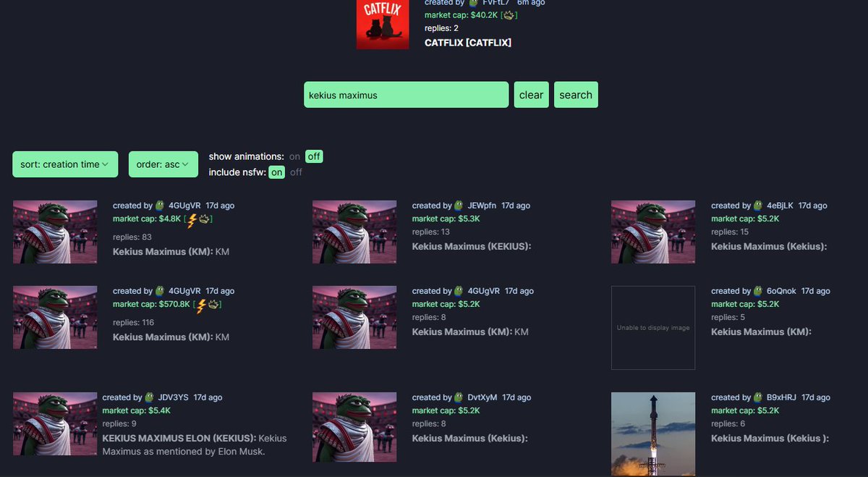The height and width of the screenshot is (477, 868).
Task: Click the crown badge icon next to $570.8K market cap
Action: tap(213, 304)
